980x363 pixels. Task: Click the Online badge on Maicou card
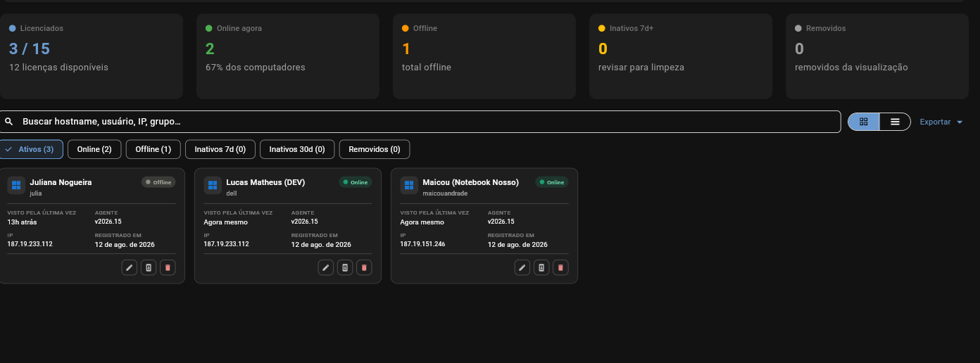(552, 182)
